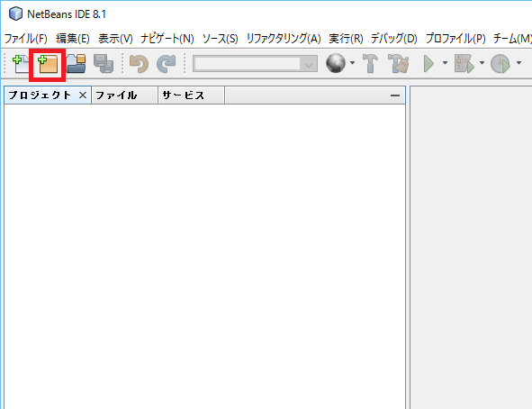Click the Profile Project clock icon

[500, 63]
